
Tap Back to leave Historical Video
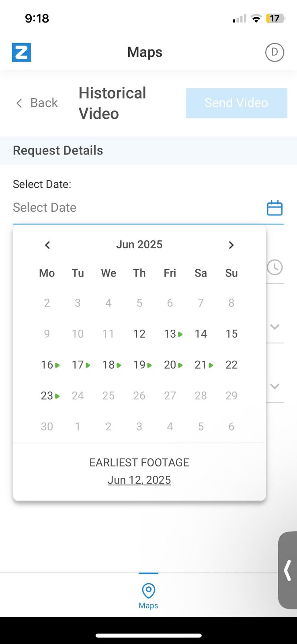tap(37, 103)
